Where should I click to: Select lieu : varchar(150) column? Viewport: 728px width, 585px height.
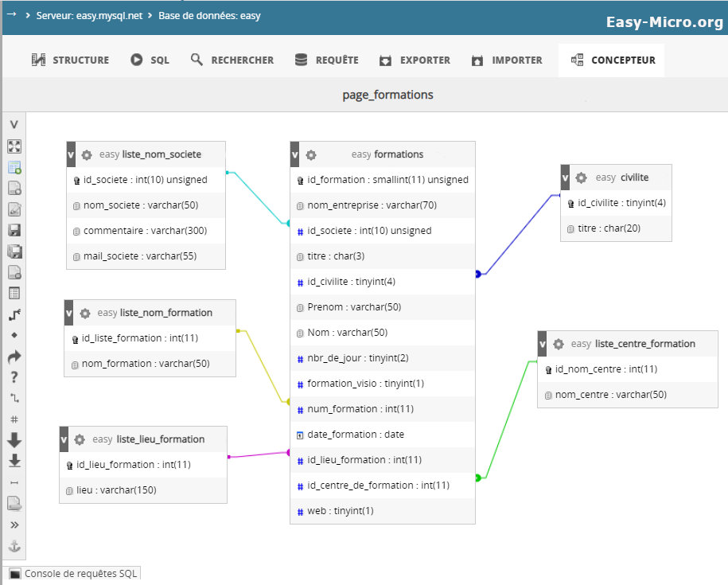143,490
